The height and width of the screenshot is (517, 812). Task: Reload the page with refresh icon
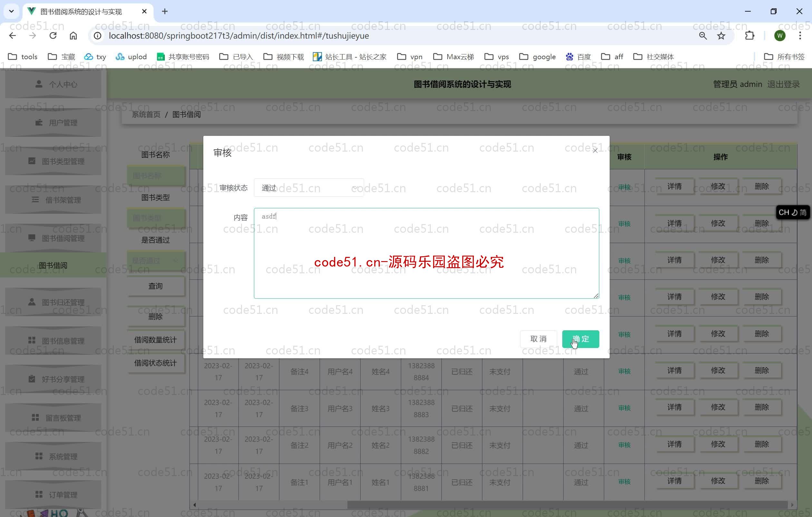coord(53,36)
